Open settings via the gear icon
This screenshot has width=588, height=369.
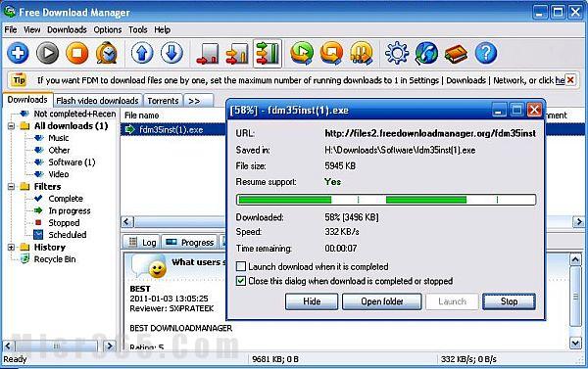(397, 53)
